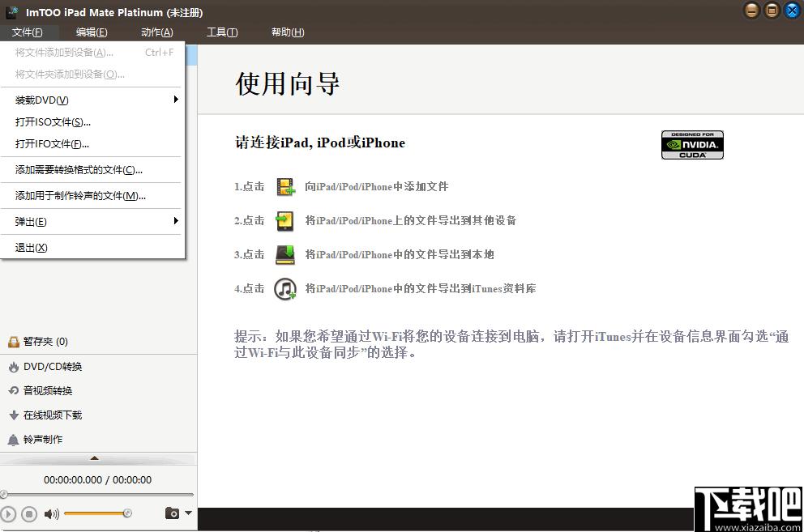Click text 将iPad/iPod/iPhone上的文件导出到其他设备
The height and width of the screenshot is (532, 804).
click(x=410, y=221)
